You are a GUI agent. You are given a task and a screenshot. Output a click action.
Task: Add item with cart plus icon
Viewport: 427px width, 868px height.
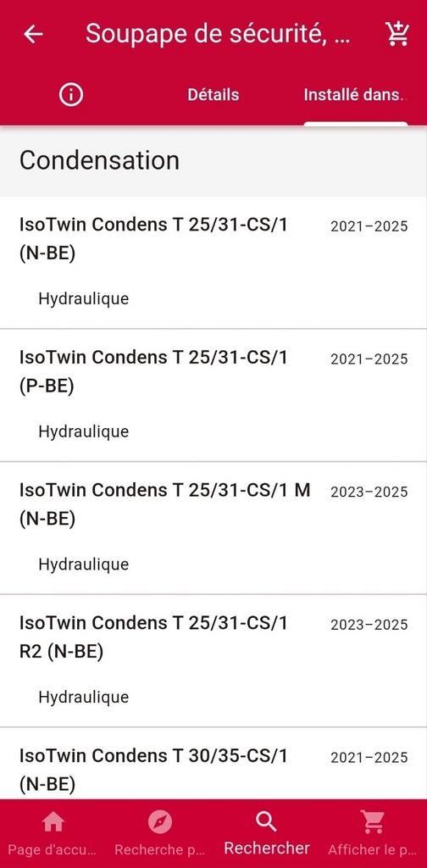[x=397, y=34]
